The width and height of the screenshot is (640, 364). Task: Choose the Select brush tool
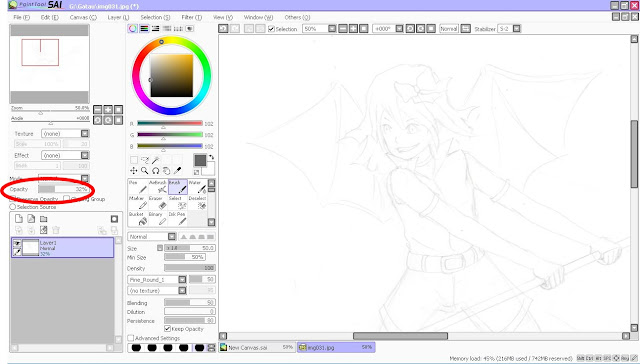[x=178, y=202]
